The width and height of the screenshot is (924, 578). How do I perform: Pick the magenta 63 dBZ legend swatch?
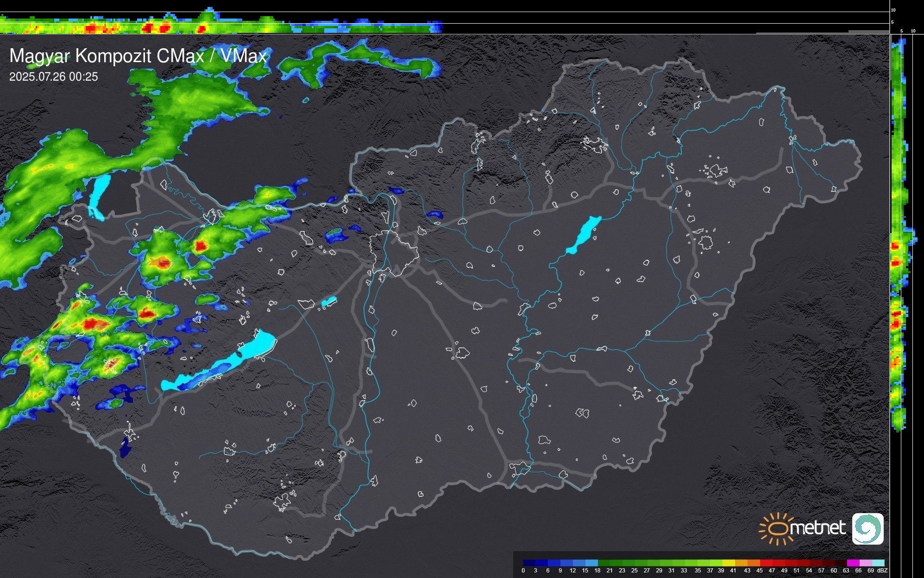(x=852, y=563)
